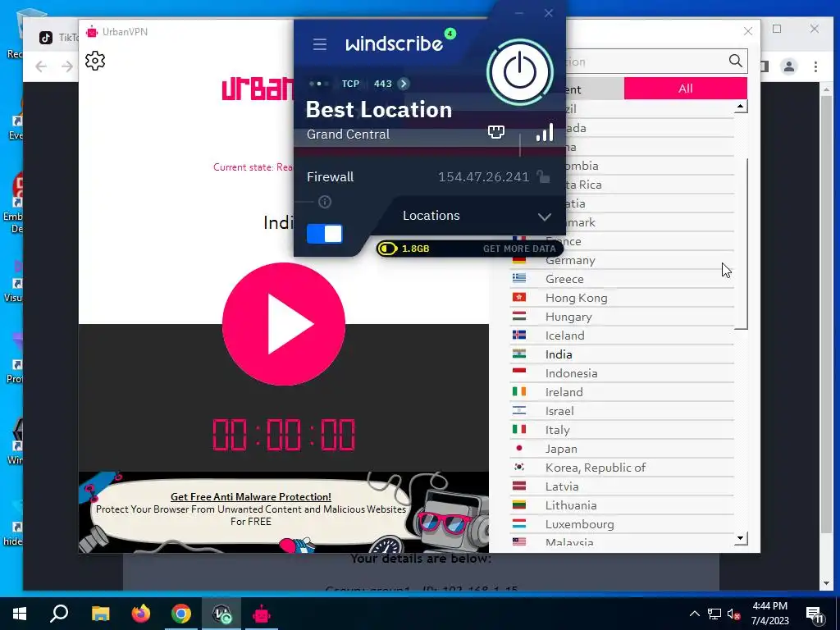Click the Get Free Anti Malware Protection link
Screen dimensions: 840x630
click(x=251, y=496)
